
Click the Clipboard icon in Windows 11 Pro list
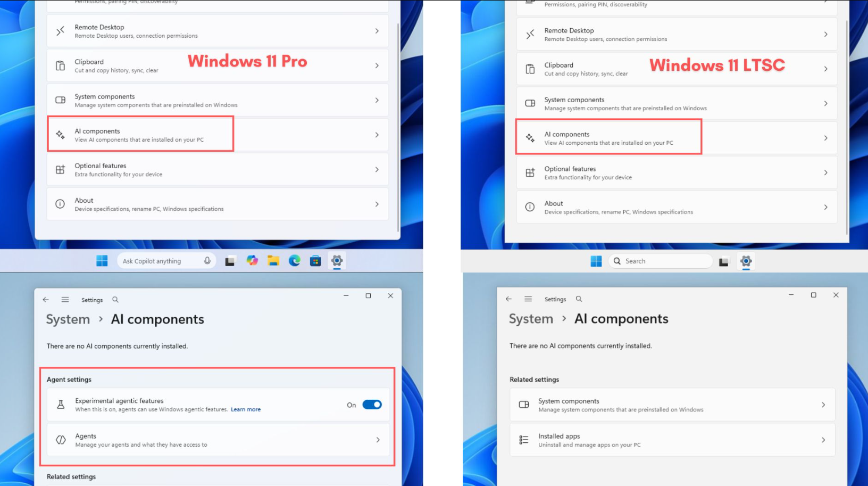coord(61,65)
